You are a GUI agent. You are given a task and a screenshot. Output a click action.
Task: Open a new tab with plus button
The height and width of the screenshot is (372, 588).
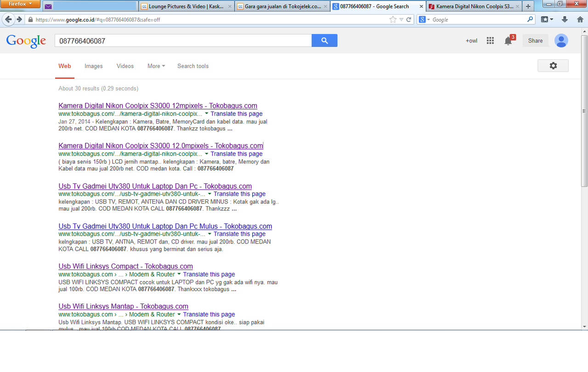click(528, 6)
